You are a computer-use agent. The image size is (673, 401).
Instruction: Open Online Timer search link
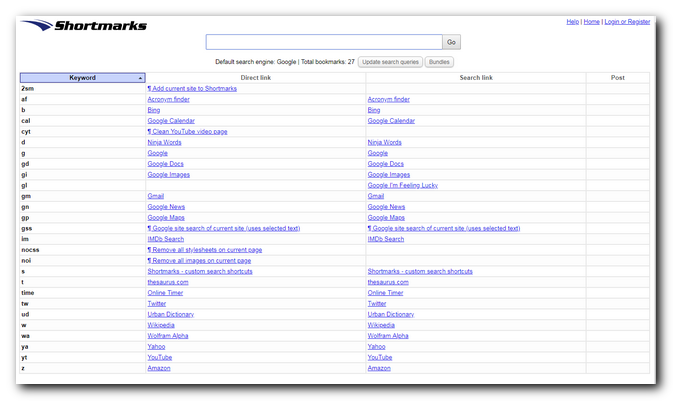tap(385, 293)
